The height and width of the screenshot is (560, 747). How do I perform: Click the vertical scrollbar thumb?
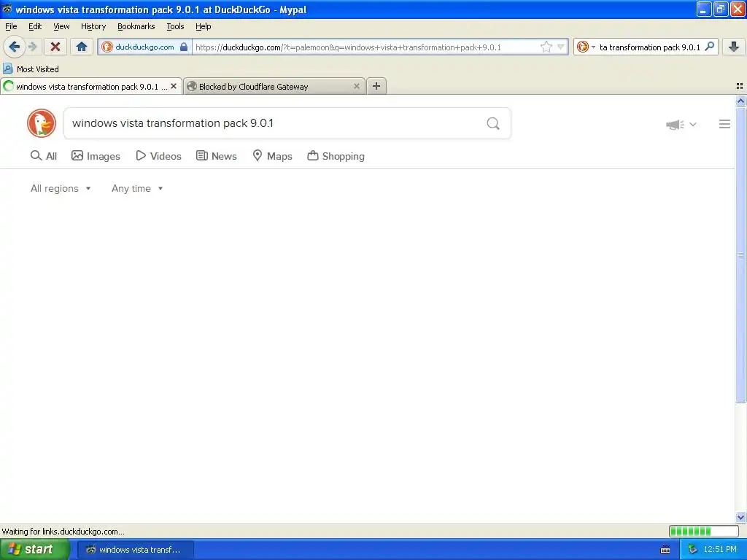click(x=740, y=254)
